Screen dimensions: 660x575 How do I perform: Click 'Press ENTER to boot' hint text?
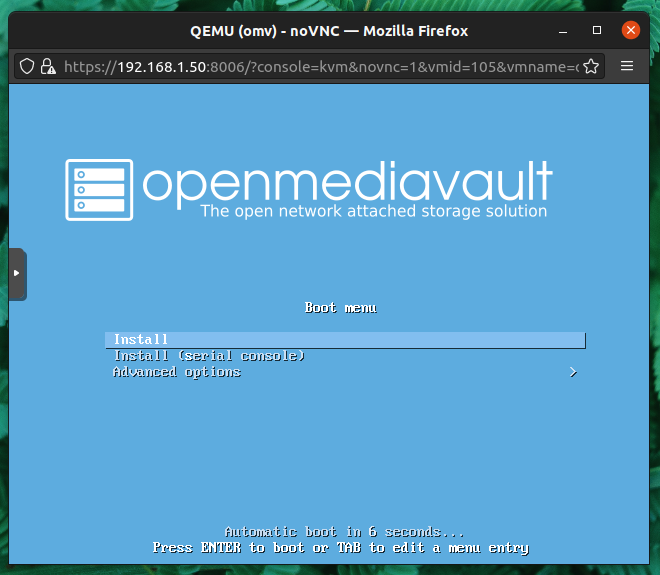229,548
